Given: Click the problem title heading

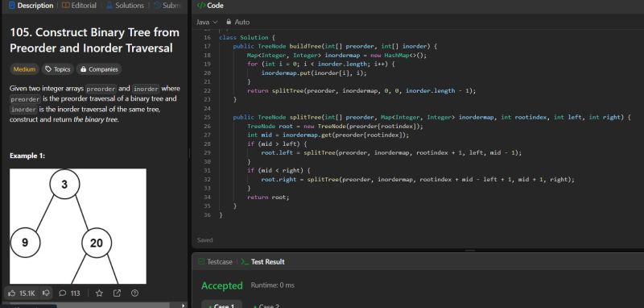Looking at the screenshot, I should [94, 40].
